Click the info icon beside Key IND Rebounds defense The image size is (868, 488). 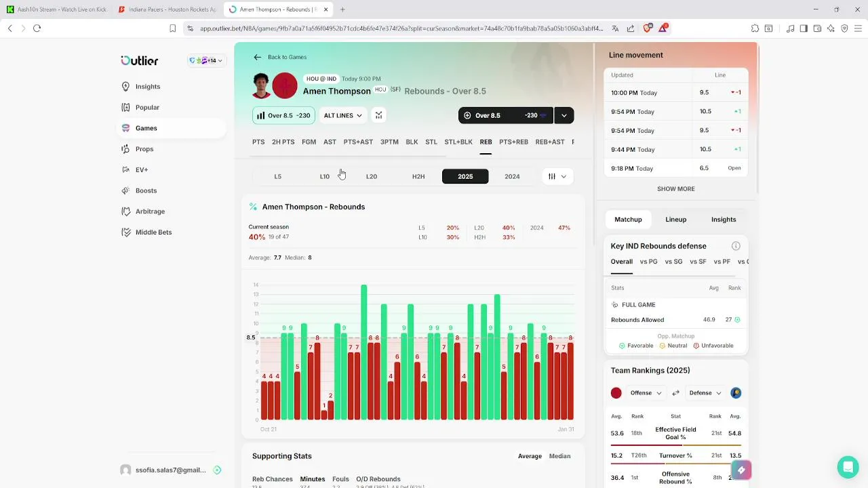pos(736,246)
